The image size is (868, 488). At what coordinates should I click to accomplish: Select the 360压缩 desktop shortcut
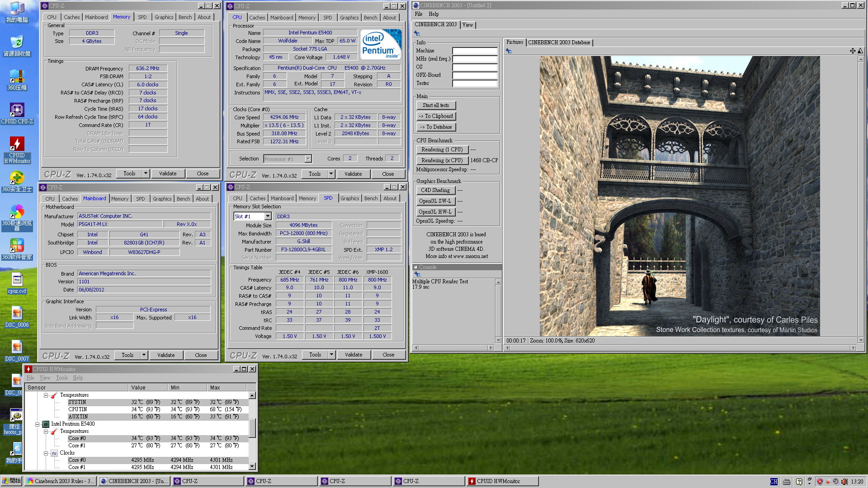(17, 80)
